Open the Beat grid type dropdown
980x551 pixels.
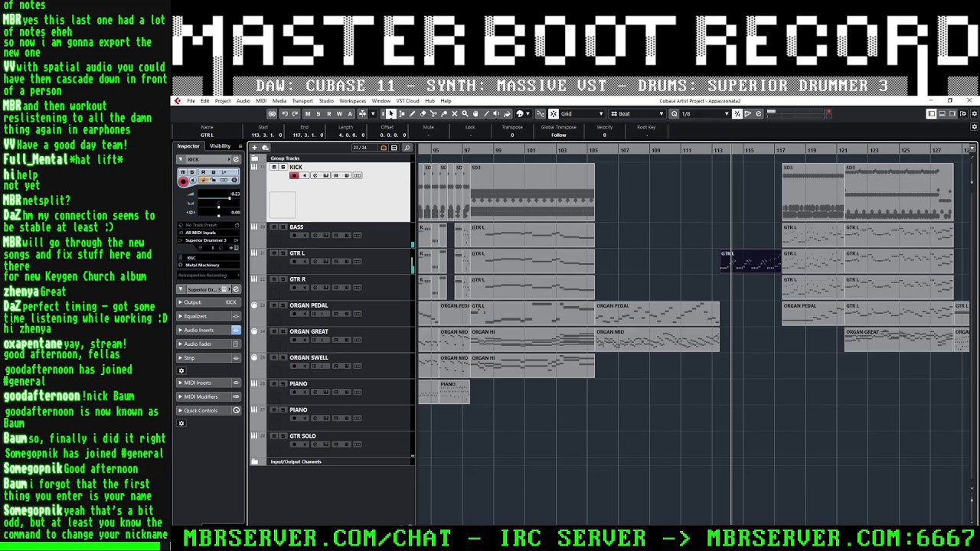(x=636, y=113)
